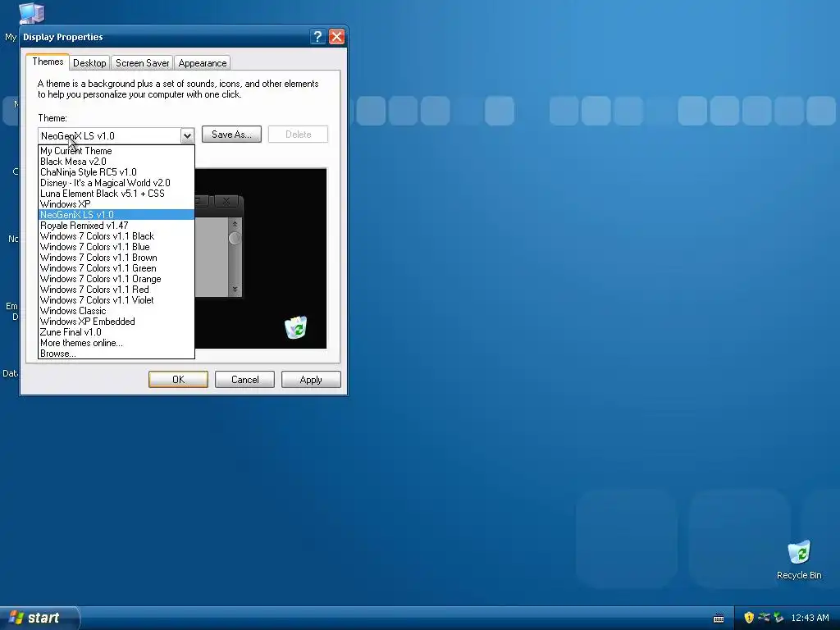Open the yellow security shield tray icon
This screenshot has width=840, height=630.
point(748,618)
